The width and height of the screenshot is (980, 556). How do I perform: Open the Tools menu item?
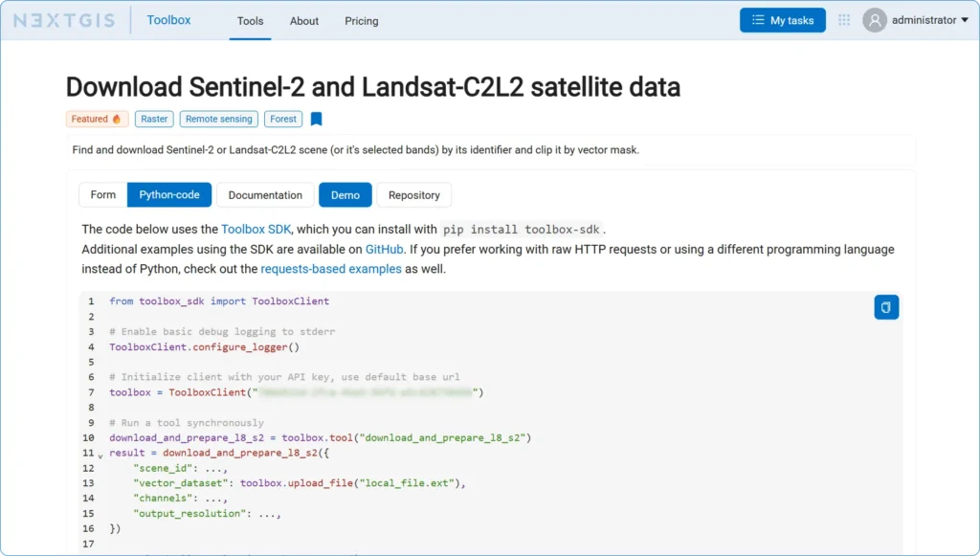pos(250,21)
